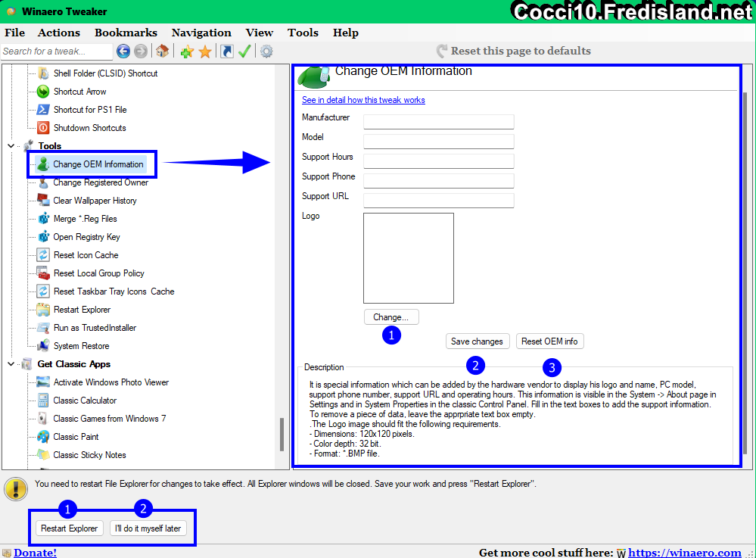Click Reset this page to defaults

[x=514, y=51]
